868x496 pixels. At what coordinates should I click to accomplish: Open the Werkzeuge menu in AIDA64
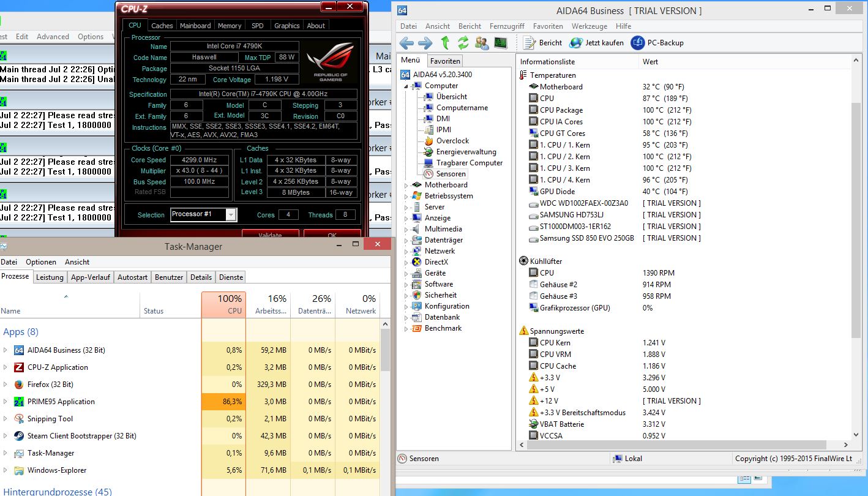pos(589,26)
